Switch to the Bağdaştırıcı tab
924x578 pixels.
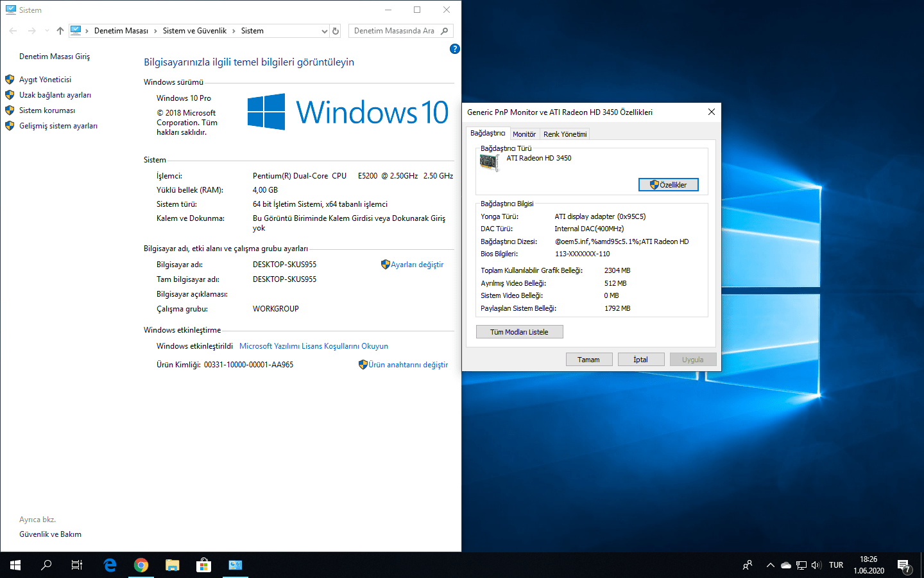pyautogui.click(x=488, y=134)
